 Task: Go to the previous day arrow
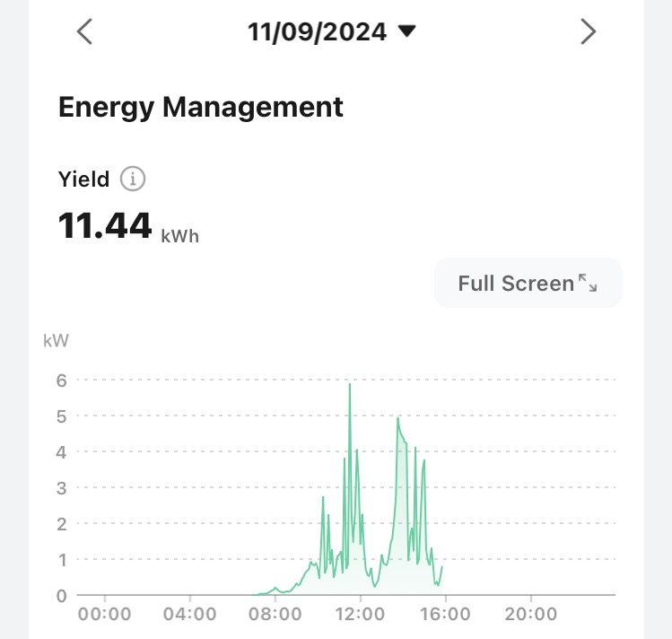[84, 32]
